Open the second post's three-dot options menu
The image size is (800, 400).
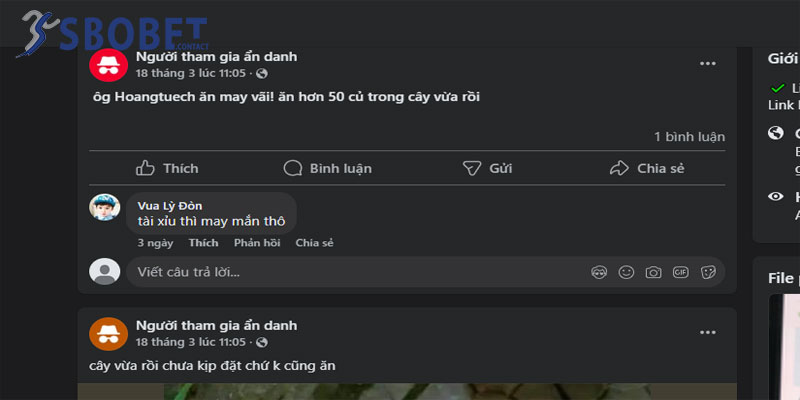pyautogui.click(x=708, y=332)
